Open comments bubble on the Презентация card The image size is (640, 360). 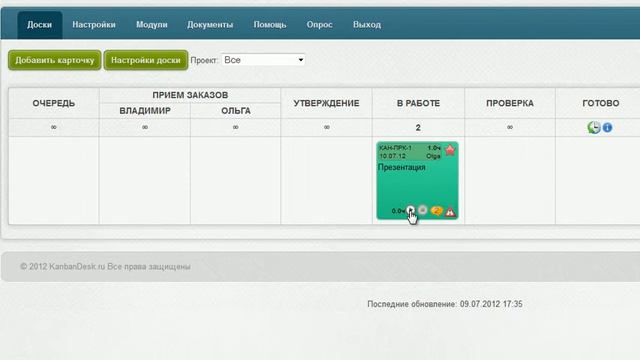[436, 211]
